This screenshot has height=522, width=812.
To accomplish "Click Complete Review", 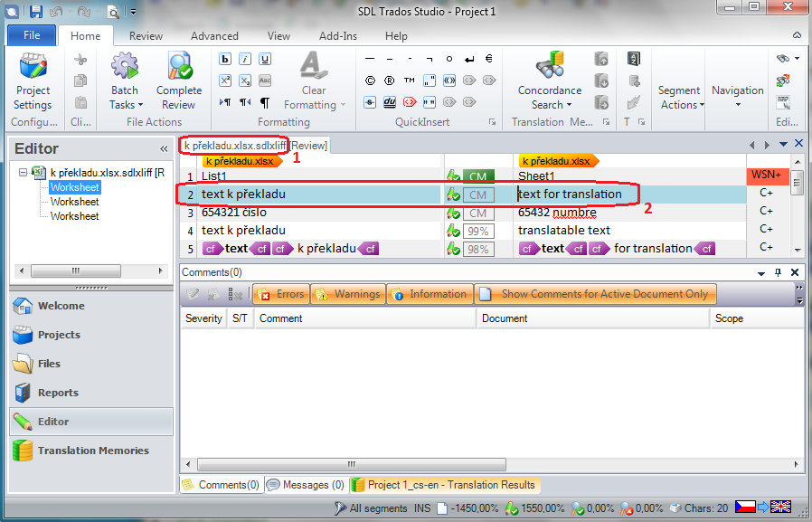I will (179, 81).
